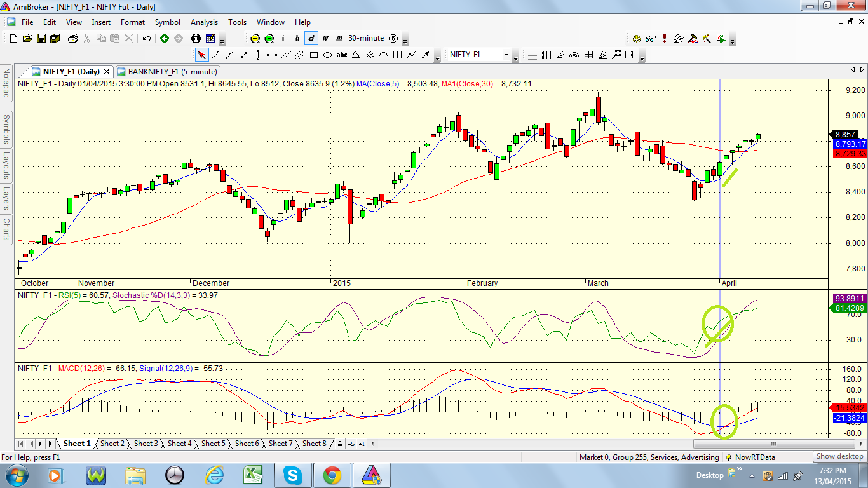The width and height of the screenshot is (868, 488).
Task: Choose the Fibonacci retracement lines tool
Action: 532,55
